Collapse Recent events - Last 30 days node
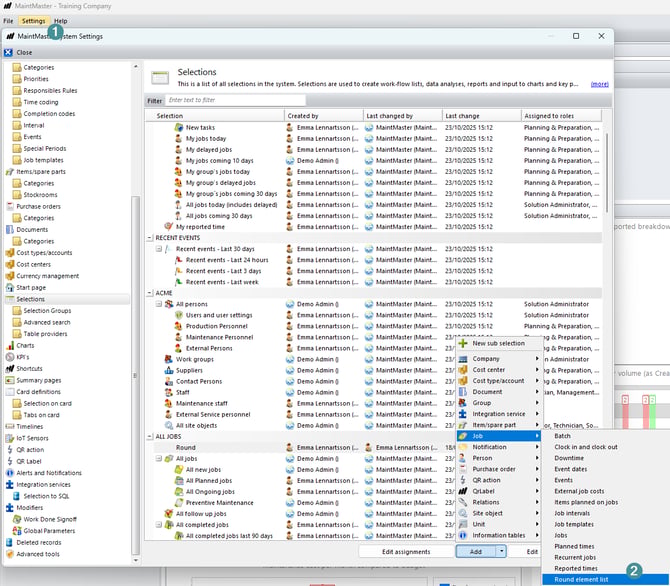Screen dimensions: 670x586 pyautogui.click(x=159, y=249)
